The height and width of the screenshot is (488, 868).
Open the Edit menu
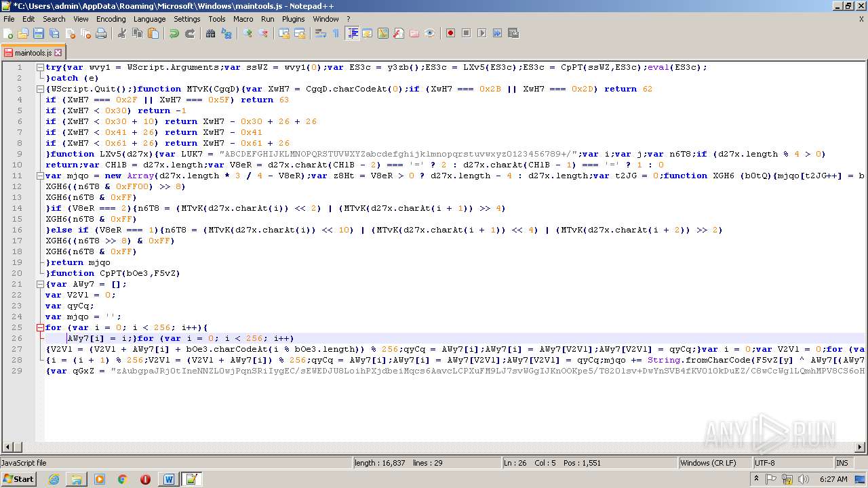(x=28, y=19)
